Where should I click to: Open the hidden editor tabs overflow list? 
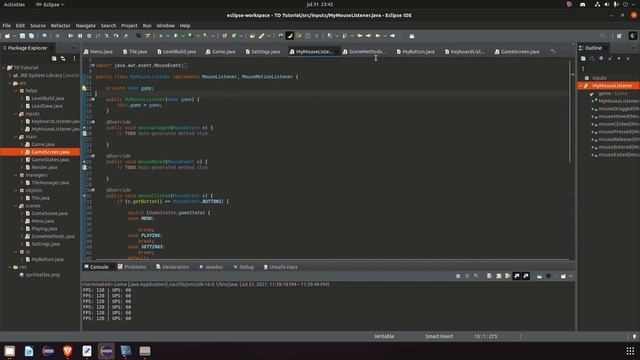(x=553, y=51)
